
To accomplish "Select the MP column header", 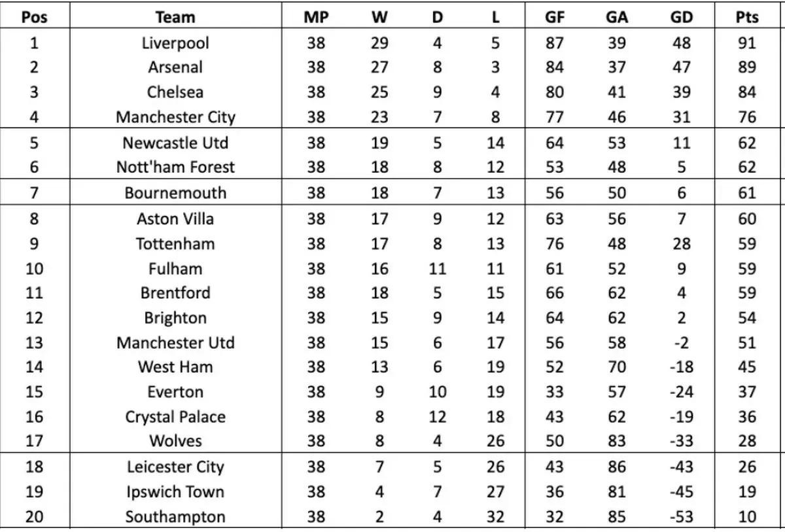I will [316, 17].
